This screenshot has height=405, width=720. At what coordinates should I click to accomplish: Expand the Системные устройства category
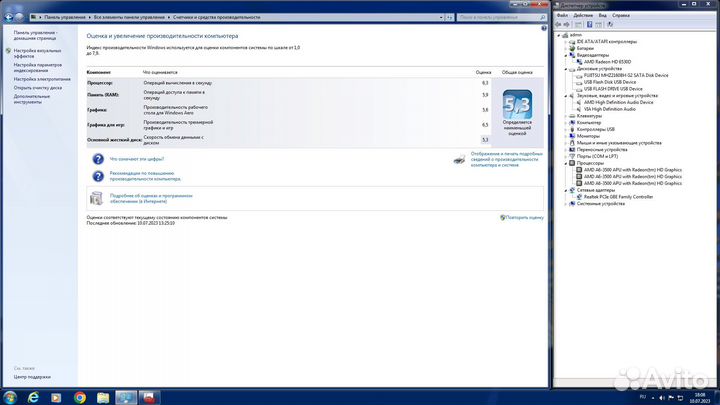[x=566, y=204]
